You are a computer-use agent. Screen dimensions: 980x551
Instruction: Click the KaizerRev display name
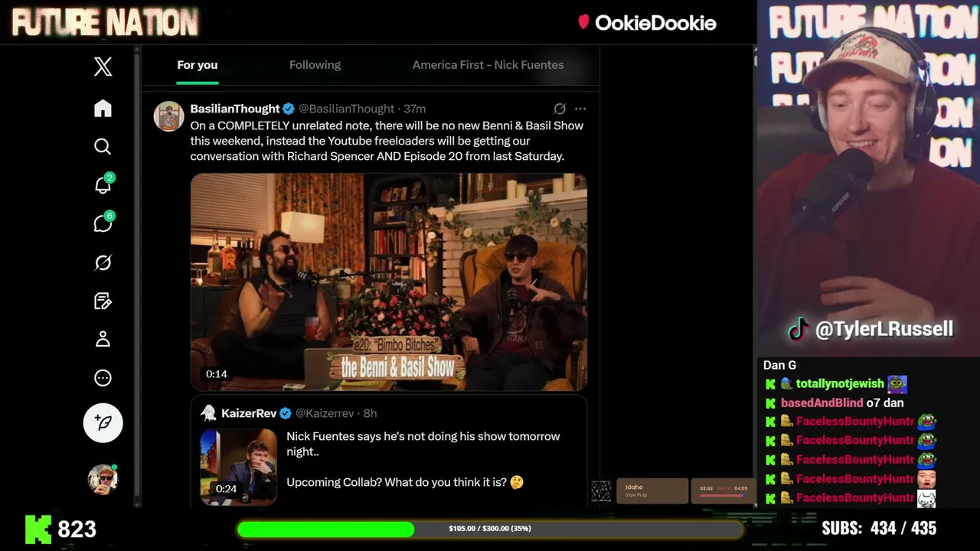point(249,413)
